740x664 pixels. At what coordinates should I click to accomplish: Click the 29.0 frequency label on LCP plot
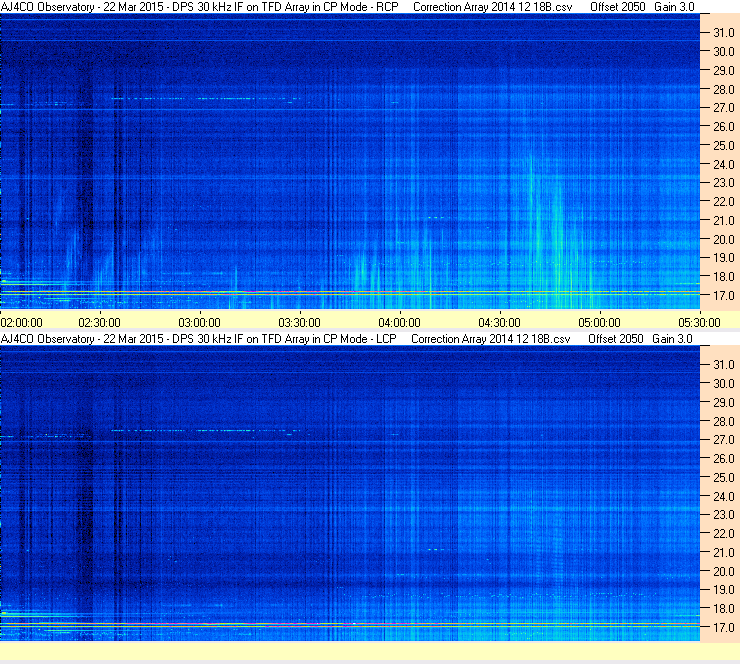723,403
